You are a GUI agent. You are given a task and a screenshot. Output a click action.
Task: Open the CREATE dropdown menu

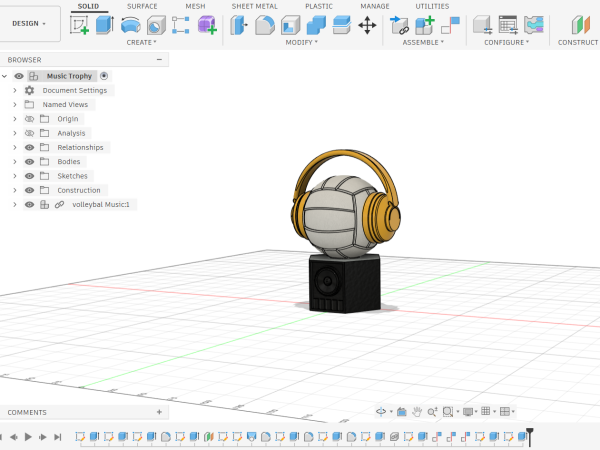tap(141, 42)
